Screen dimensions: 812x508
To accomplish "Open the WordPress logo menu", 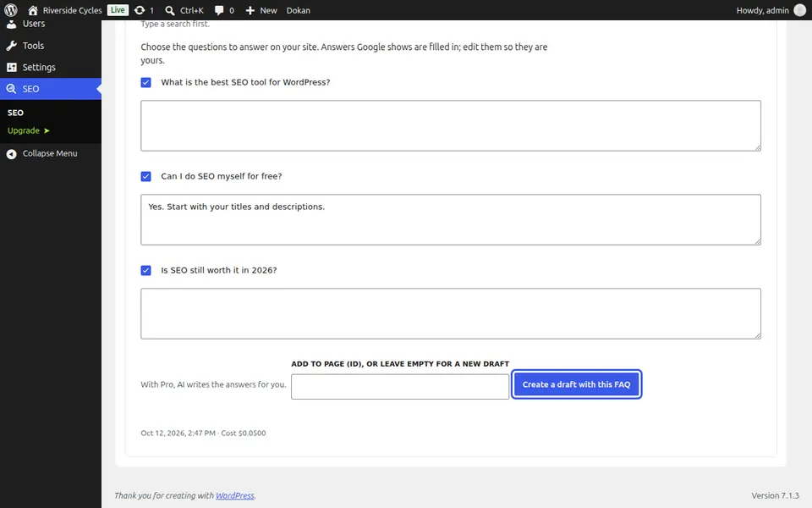I will pyautogui.click(x=10, y=10).
